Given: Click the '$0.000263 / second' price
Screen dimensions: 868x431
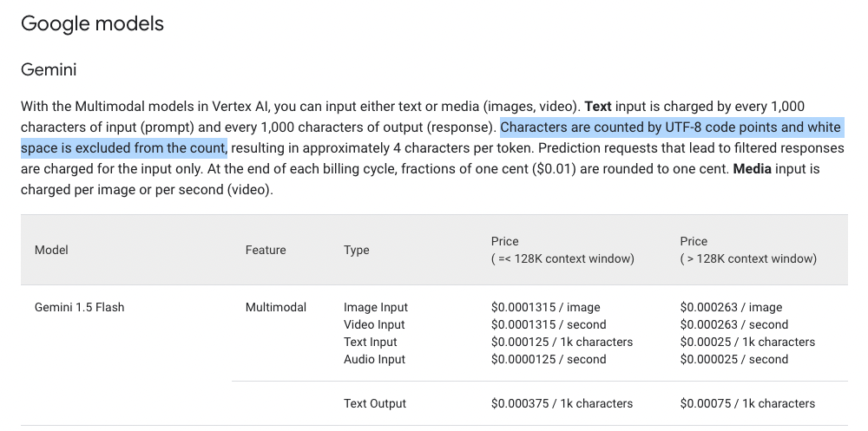Looking at the screenshot, I should click(734, 325).
